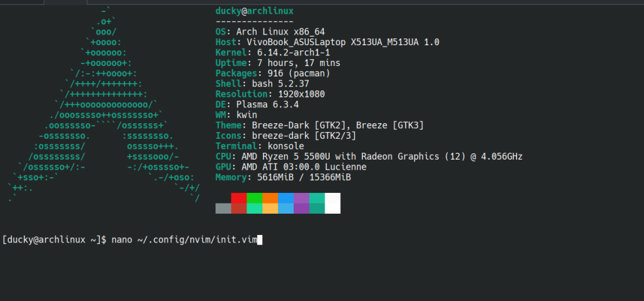Click the blue swatch in upper row

[286, 198]
